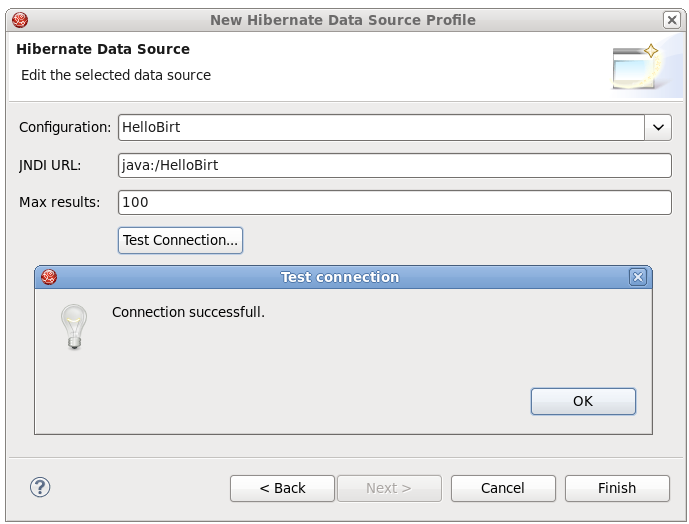Click the greyed-out Next button
This screenshot has width=689, height=524.
click(x=389, y=488)
